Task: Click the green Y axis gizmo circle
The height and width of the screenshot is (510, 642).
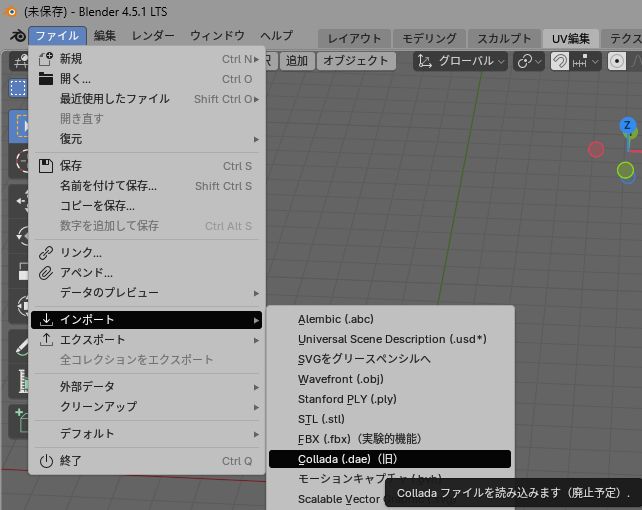Action: point(625,170)
